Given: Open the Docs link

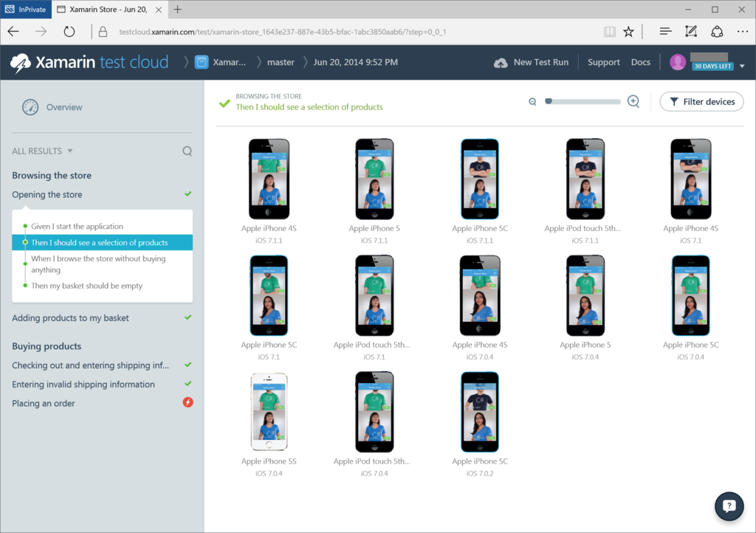Looking at the screenshot, I should (x=640, y=62).
